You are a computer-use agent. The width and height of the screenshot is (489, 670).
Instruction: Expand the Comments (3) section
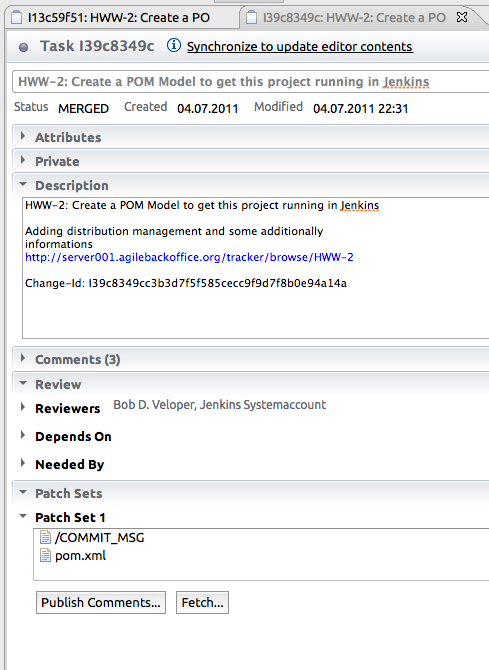pyautogui.click(x=23, y=358)
